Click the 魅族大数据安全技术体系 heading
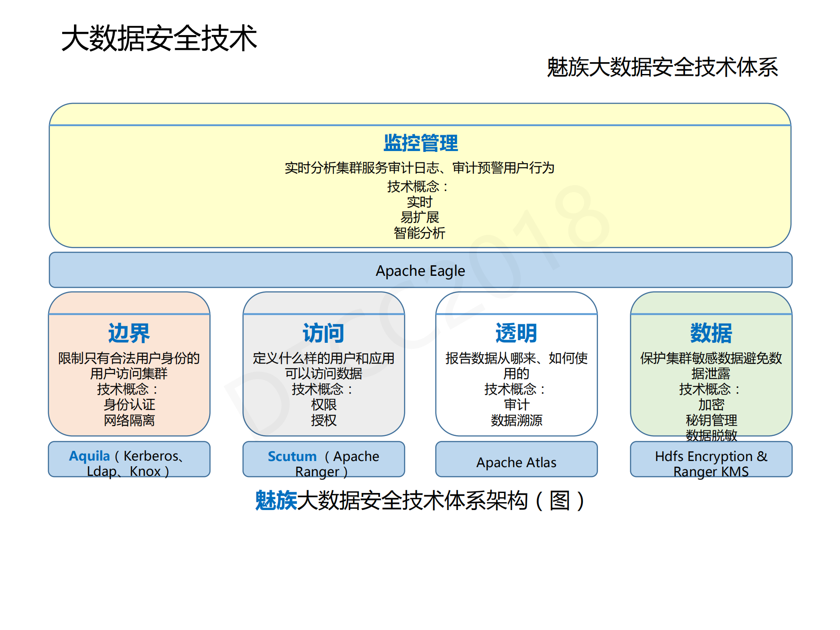 [664, 67]
